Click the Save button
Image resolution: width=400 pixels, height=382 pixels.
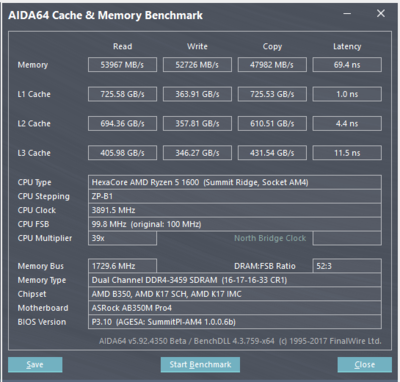[35, 365]
